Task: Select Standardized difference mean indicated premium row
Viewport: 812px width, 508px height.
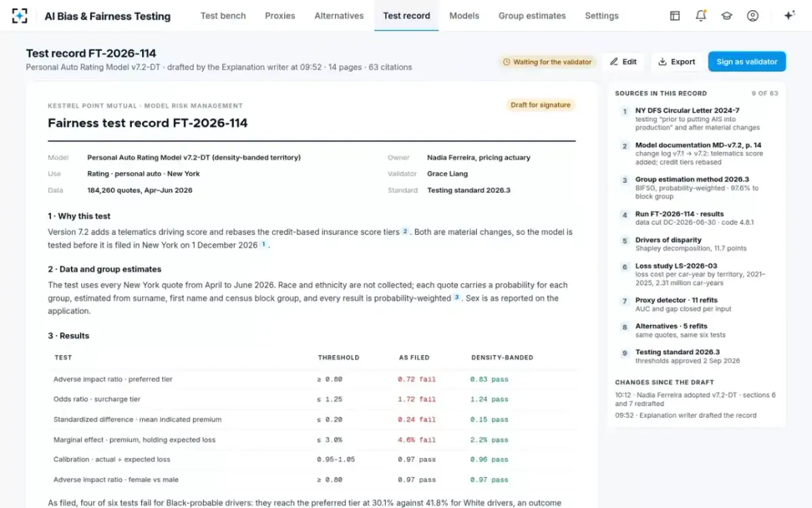Action: [312, 419]
